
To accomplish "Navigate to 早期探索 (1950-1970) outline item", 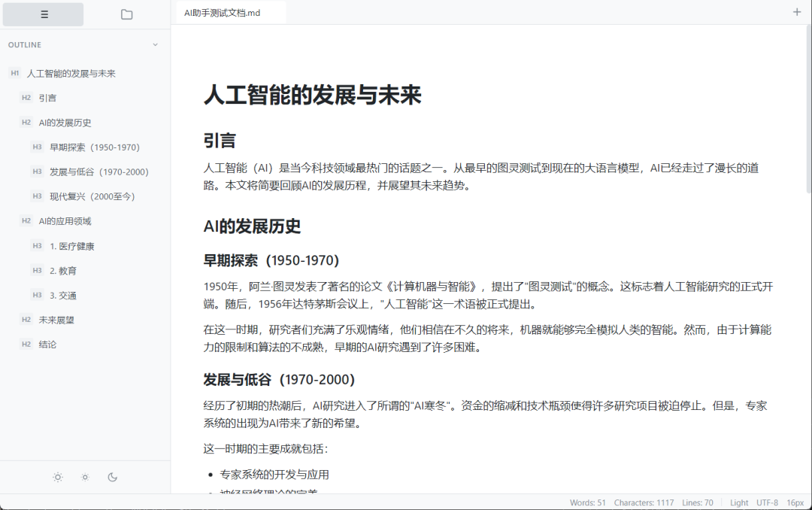I will [95, 147].
